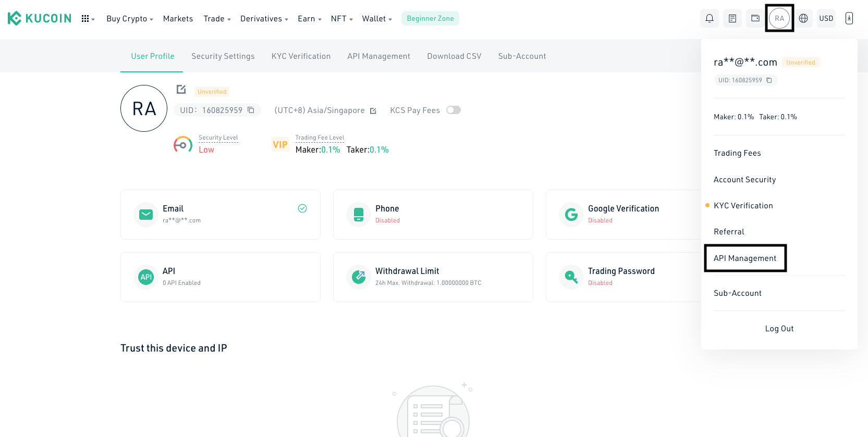Image resolution: width=868 pixels, height=437 pixels.
Task: Click the Beginner Zone button
Action: pyautogui.click(x=430, y=19)
